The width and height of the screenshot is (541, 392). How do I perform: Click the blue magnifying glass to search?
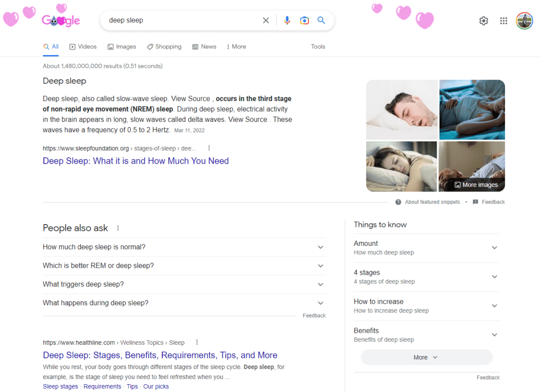[x=321, y=20]
